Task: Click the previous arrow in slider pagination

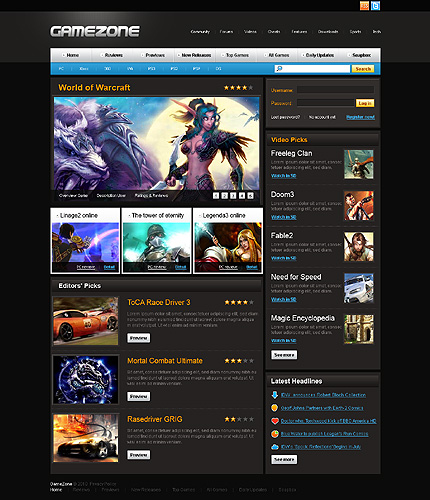Action: (x=216, y=196)
